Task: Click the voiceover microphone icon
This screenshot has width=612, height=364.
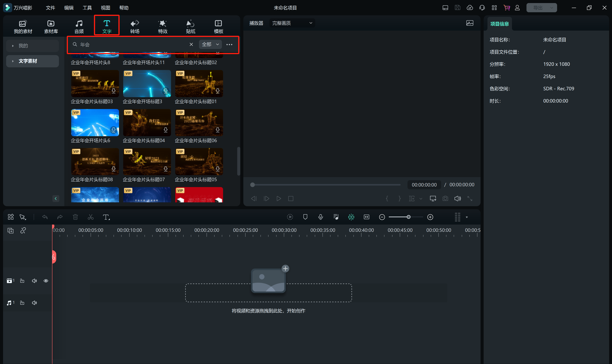Action: (320, 217)
